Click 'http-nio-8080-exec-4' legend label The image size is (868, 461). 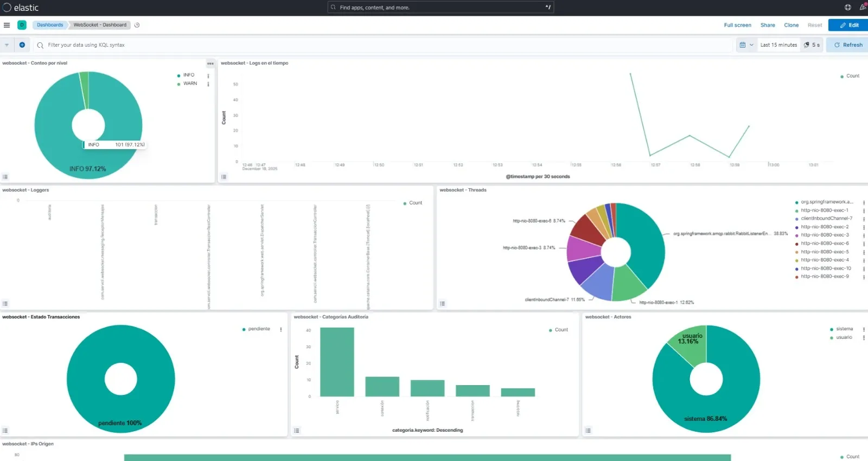click(x=825, y=260)
